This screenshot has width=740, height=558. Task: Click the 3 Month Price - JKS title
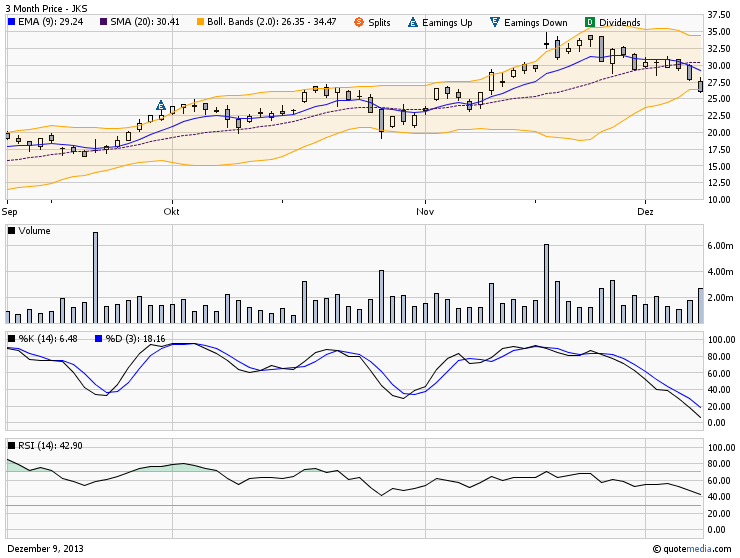tap(46, 8)
